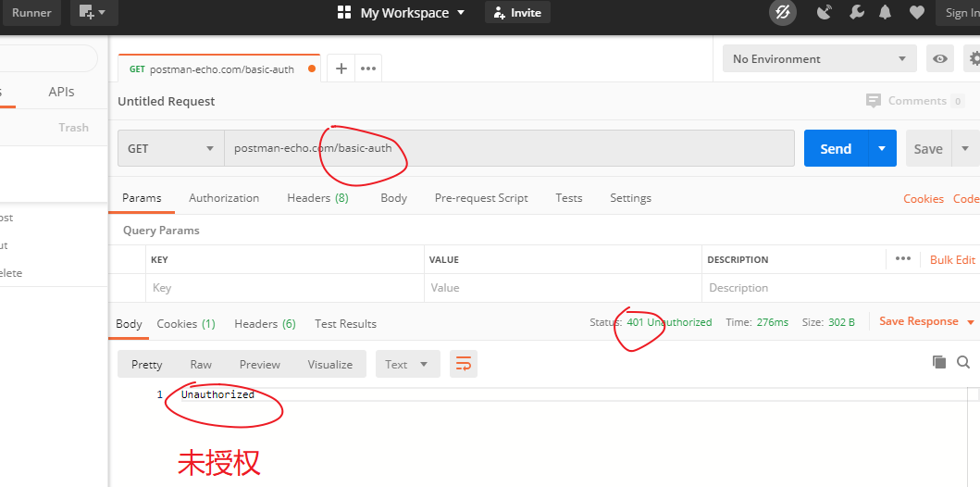Open the new window dropdown icon
This screenshot has height=487, width=980.
pyautogui.click(x=93, y=13)
